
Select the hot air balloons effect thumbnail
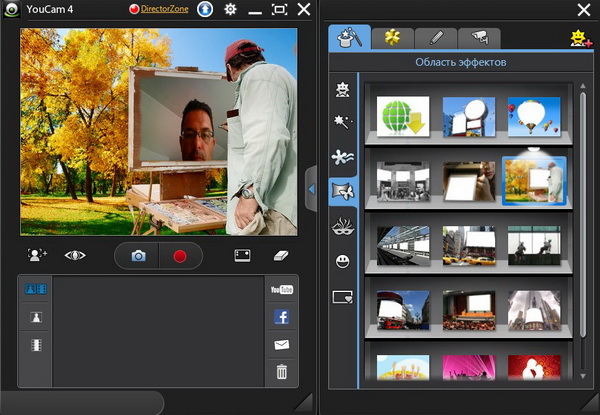click(x=534, y=117)
